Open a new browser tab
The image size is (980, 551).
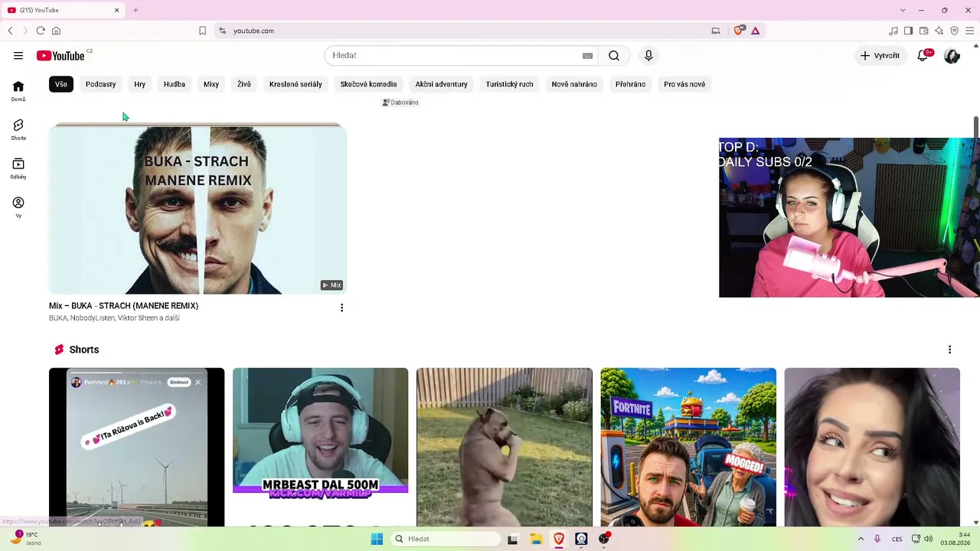(x=136, y=10)
